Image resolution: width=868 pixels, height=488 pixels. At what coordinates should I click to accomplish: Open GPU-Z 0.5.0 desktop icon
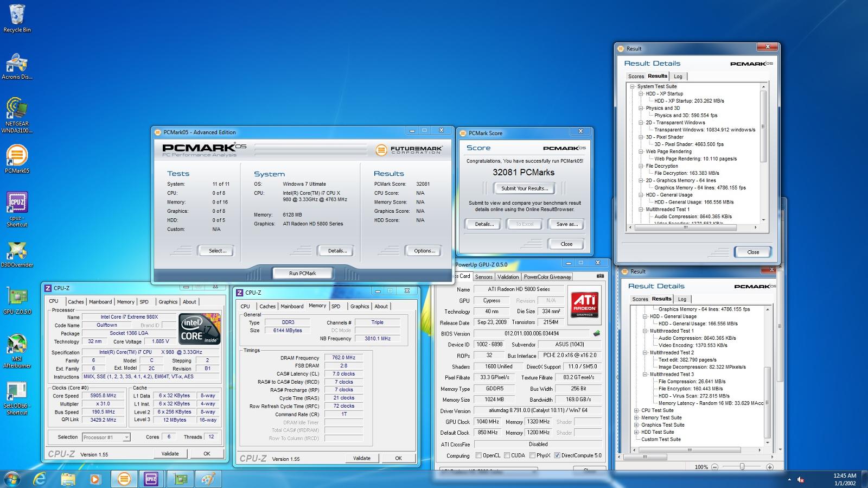pyautogui.click(x=17, y=301)
